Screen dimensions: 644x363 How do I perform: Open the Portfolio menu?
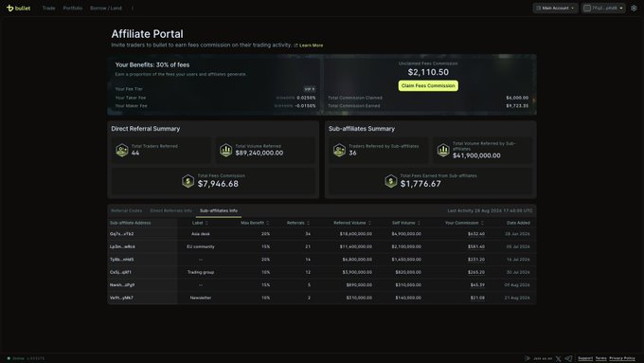73,8
